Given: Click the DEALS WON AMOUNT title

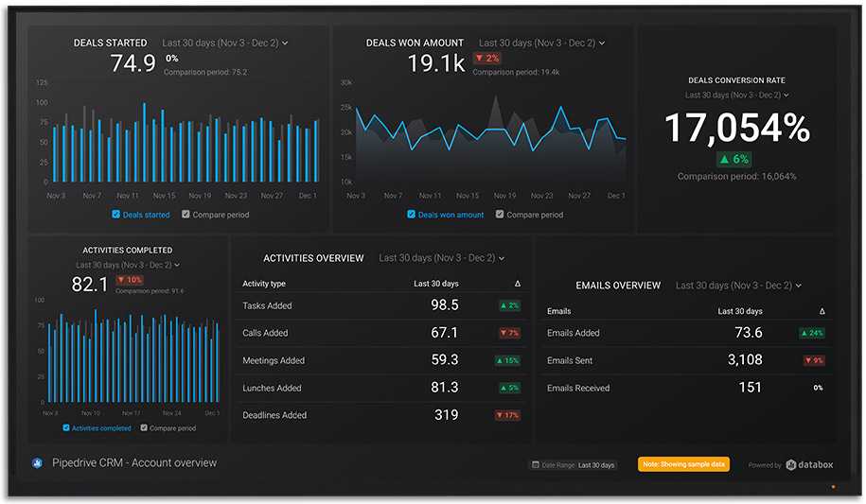Looking at the screenshot, I should coord(415,43).
